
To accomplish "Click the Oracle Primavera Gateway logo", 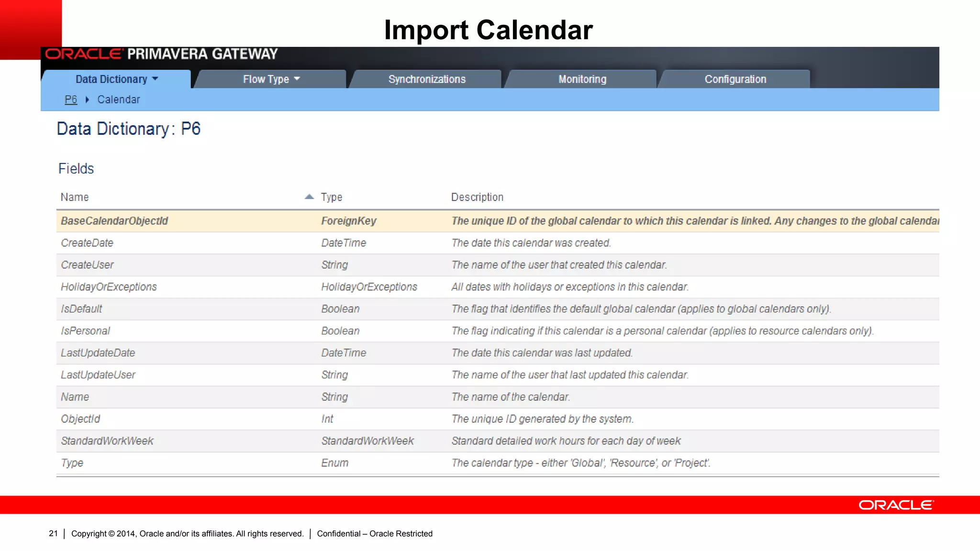I will pos(161,54).
